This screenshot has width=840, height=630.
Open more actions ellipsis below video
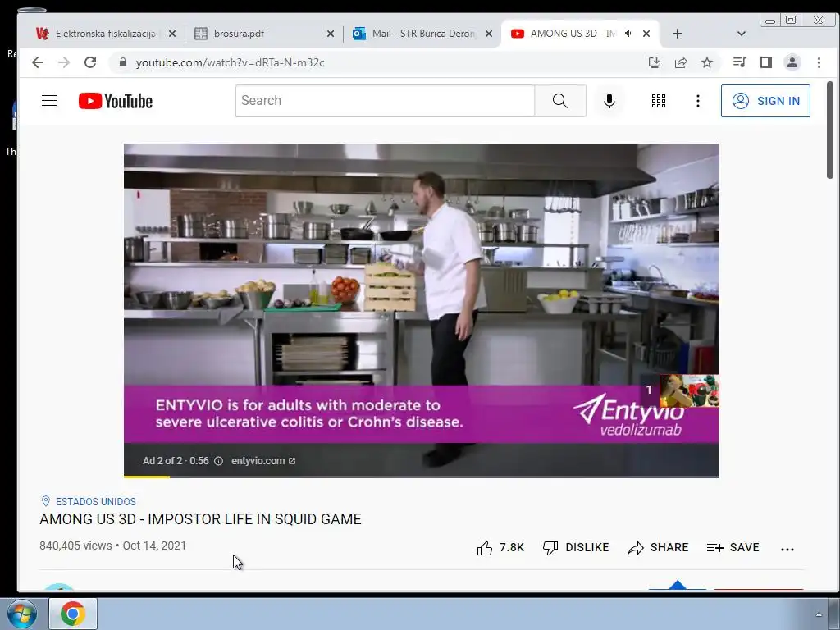(x=787, y=549)
